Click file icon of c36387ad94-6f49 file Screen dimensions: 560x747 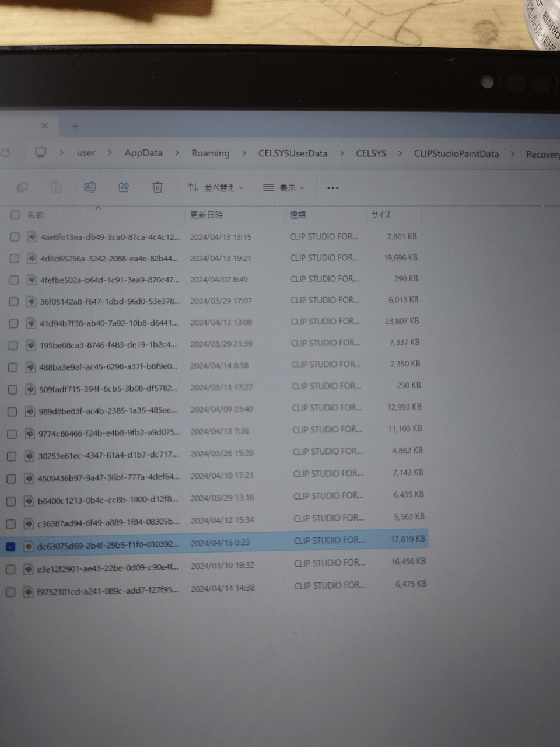pyautogui.click(x=29, y=523)
